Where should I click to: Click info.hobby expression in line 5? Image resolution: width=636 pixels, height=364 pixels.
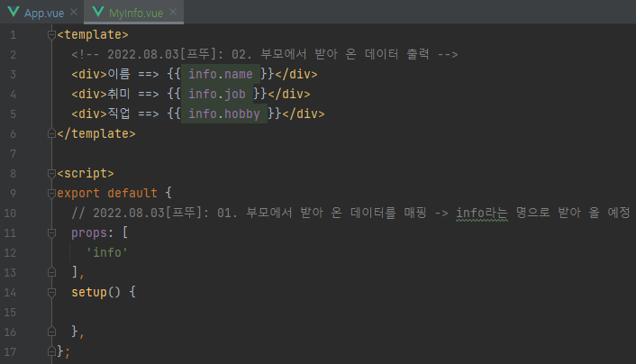(224, 114)
